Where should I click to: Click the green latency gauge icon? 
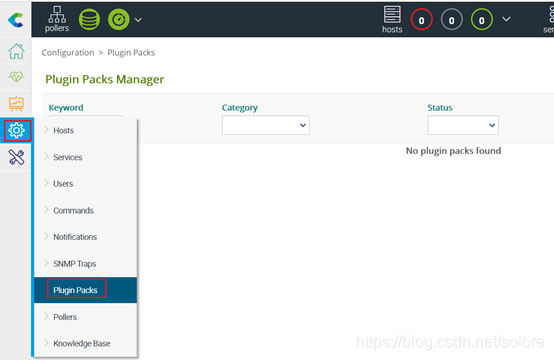119,19
